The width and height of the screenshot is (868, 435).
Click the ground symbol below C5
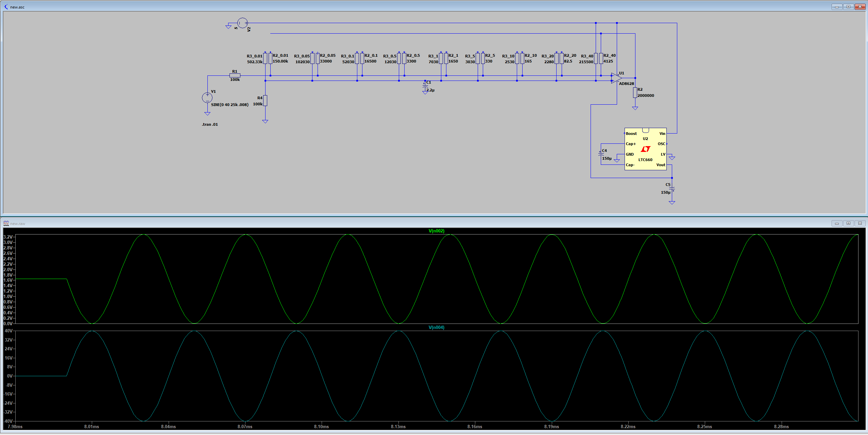point(672,203)
